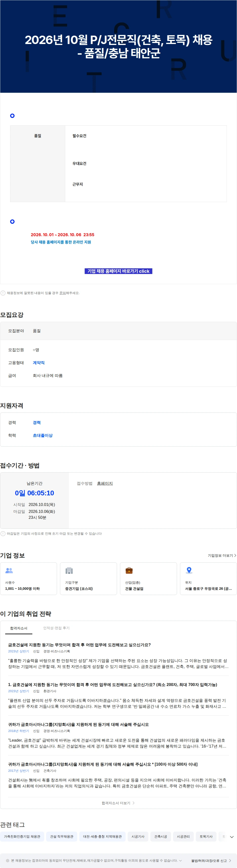
Task: Click the 계약직 employment type link
Action: point(39,363)
